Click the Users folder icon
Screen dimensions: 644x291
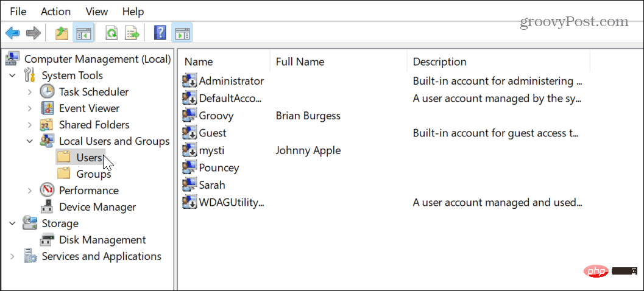64,158
